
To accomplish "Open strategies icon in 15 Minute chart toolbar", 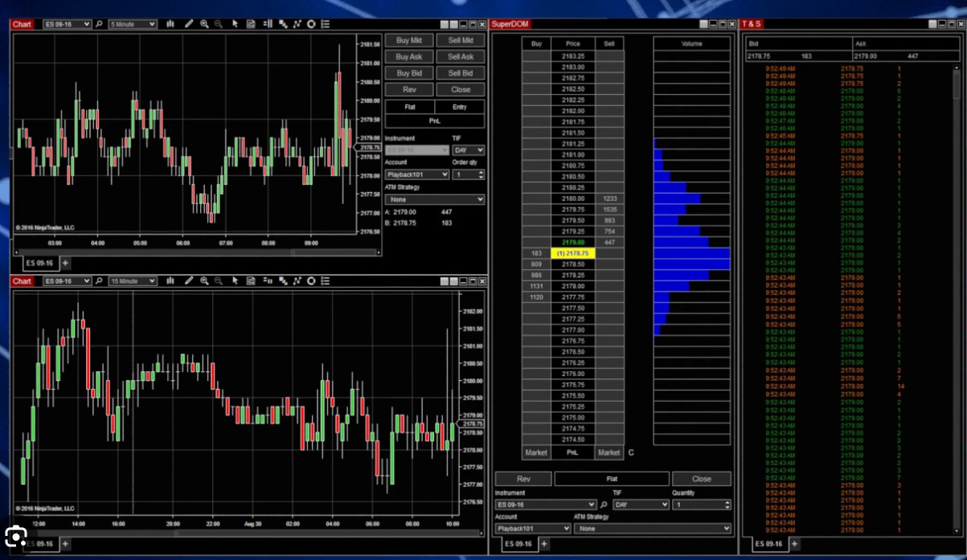I will 297,281.
